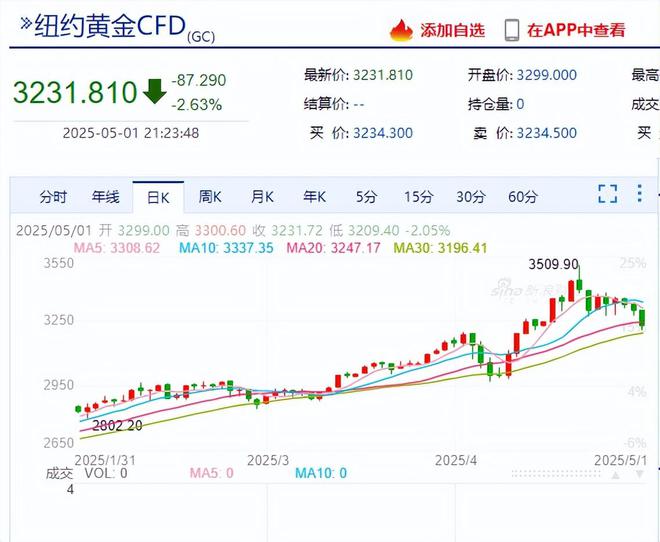Open the fullscreen chart icon
This screenshot has height=542, width=660.
tap(608, 194)
